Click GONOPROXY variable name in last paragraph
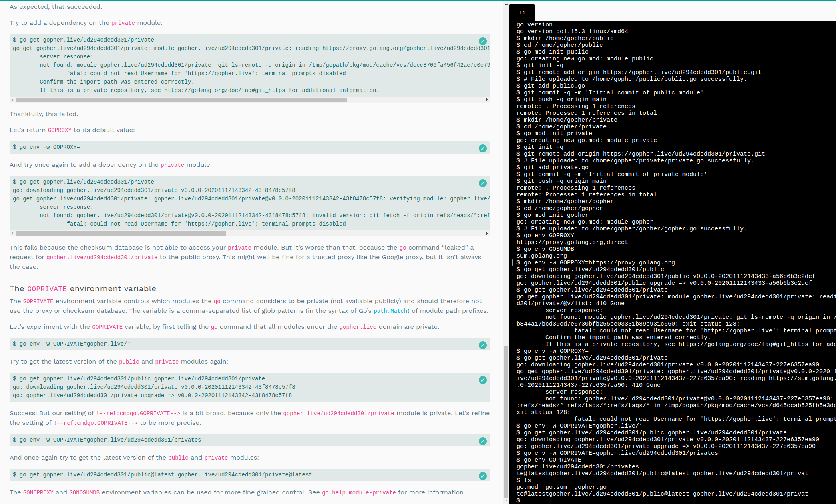Viewport: 836px width, 504px height. pos(38,492)
